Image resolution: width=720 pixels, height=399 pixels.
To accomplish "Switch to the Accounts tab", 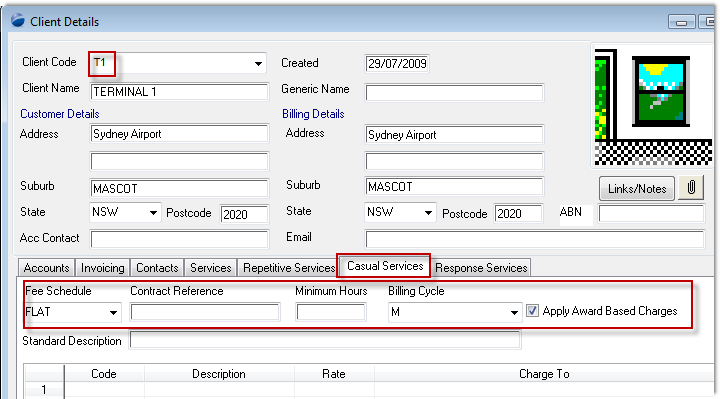I will click(46, 268).
